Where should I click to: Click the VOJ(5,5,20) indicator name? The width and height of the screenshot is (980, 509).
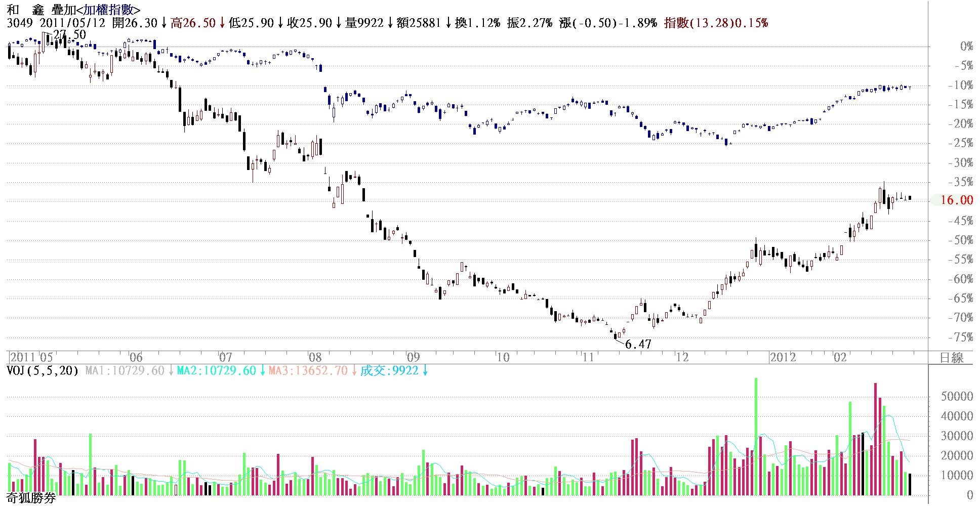43,371
